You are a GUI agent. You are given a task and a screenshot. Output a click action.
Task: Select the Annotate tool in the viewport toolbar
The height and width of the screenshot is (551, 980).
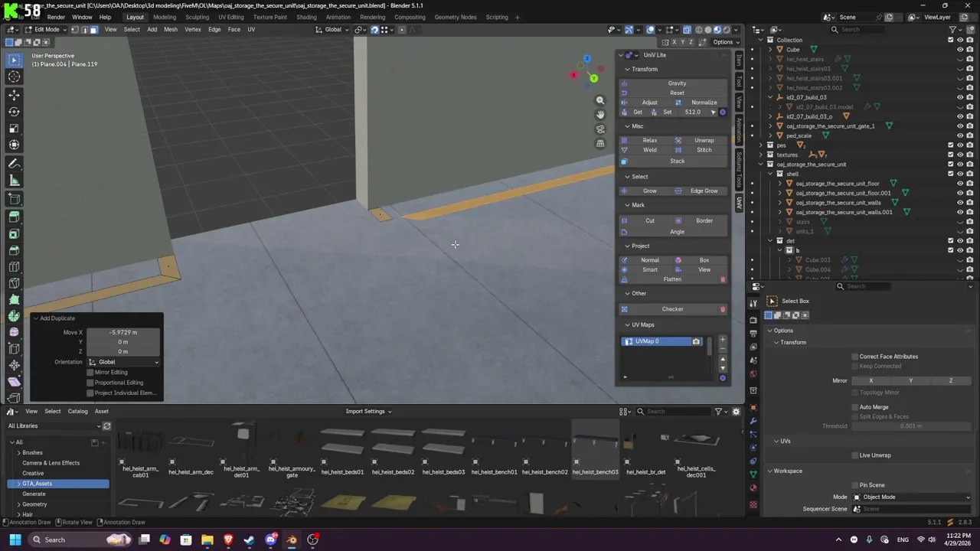[14, 164]
